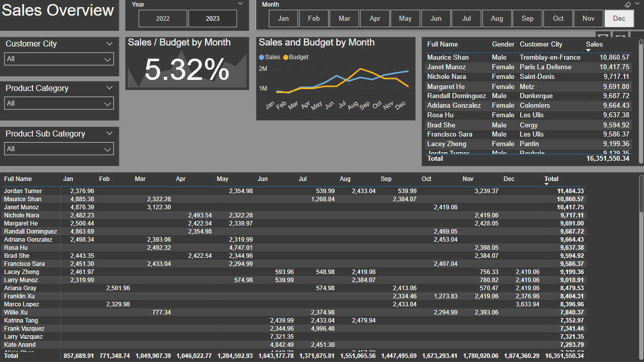Expand the Product Sub Category All dropdown

point(59,149)
